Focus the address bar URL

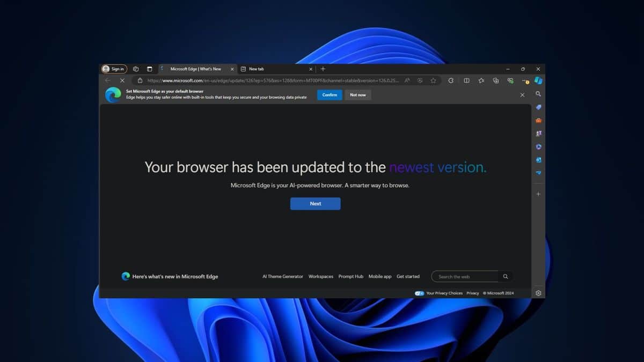click(x=273, y=80)
